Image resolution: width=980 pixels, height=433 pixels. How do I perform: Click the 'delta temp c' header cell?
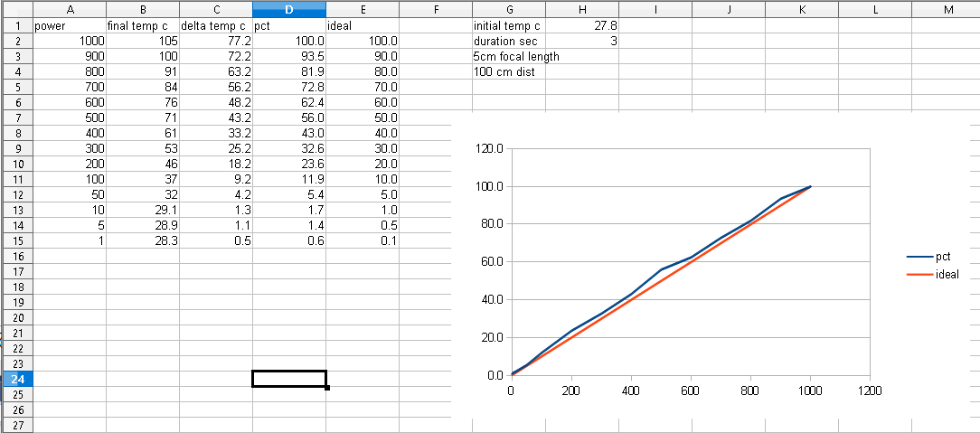pyautogui.click(x=216, y=26)
